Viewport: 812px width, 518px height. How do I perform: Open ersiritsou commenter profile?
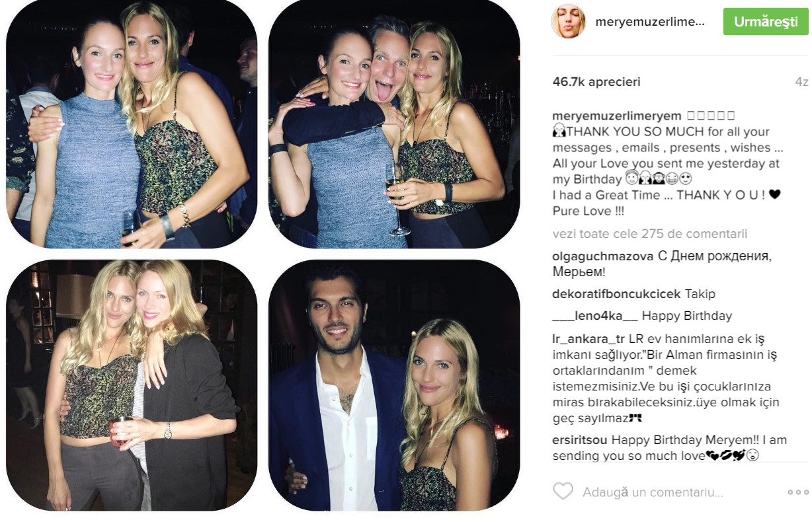pos(580,440)
